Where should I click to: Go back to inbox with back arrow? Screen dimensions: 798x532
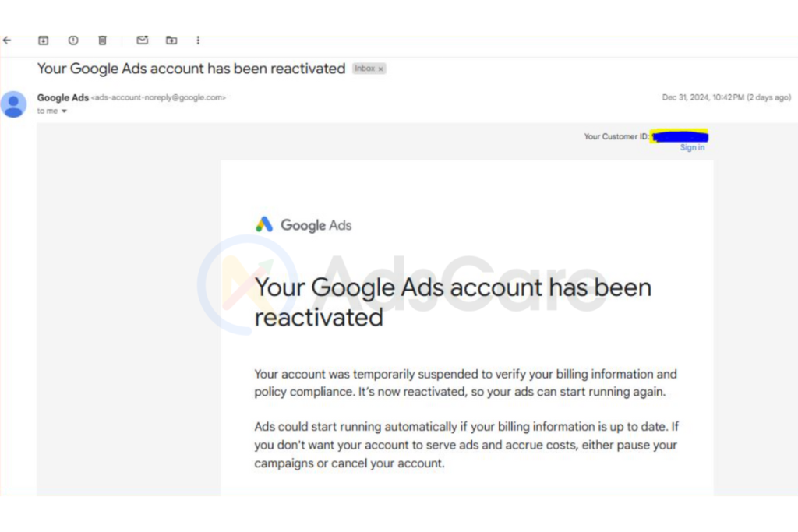tap(7, 41)
